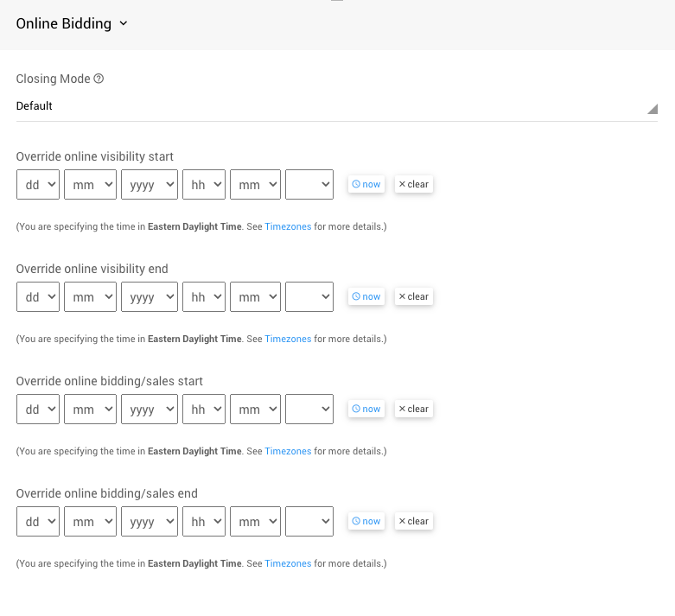
Task: Open minutes dropdown for visibility start
Action: (x=255, y=184)
